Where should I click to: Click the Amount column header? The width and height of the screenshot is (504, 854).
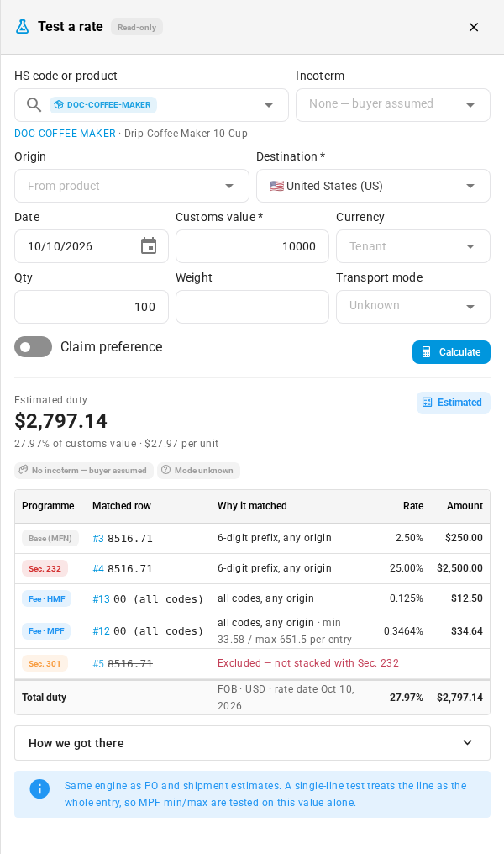pos(465,506)
